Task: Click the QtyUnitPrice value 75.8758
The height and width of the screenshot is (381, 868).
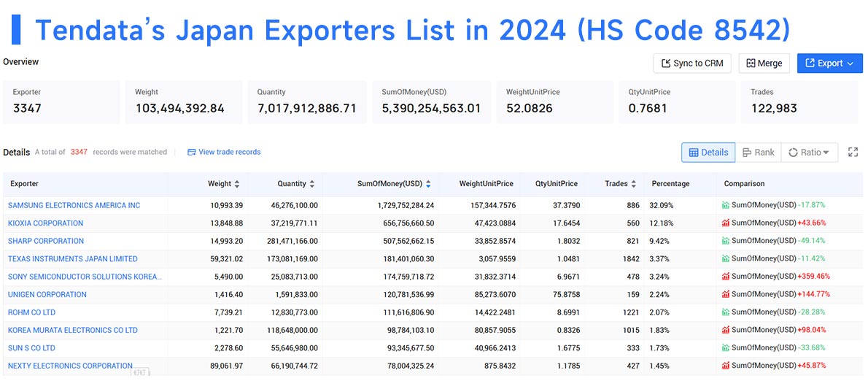Action: 566,295
